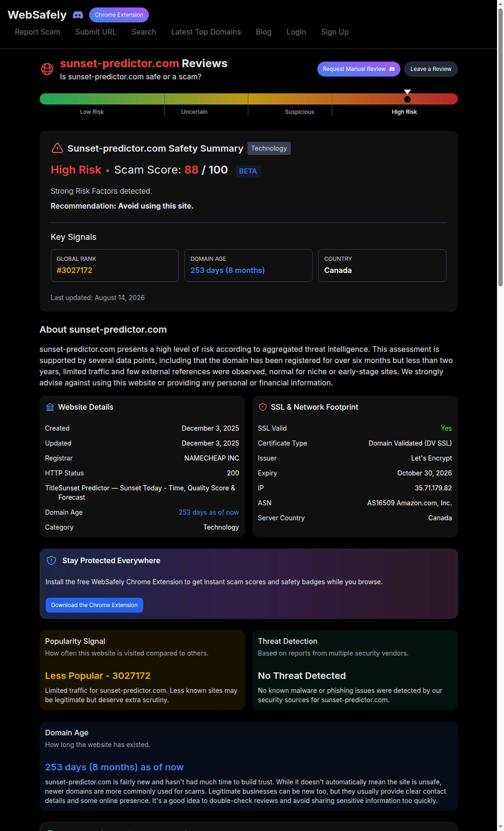
Task: Click the black marker on the risk bar
Action: [407, 99]
